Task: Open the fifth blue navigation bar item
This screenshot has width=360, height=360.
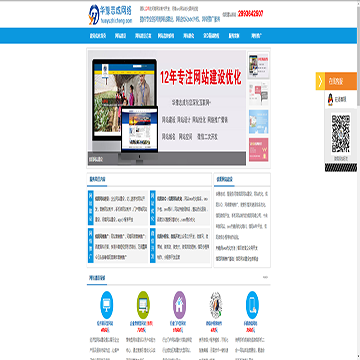Action: point(188,36)
